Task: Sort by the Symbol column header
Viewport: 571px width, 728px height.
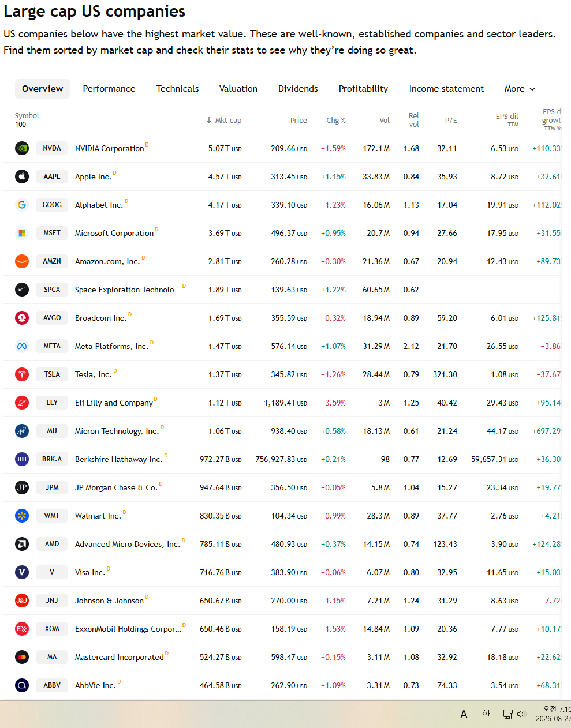Action: pyautogui.click(x=27, y=116)
